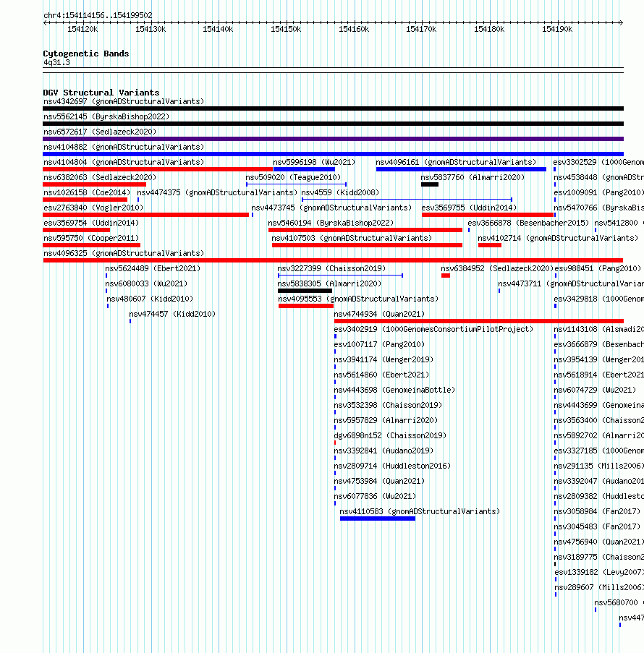644x653 pixels.
Task: Select nsv595750 Cooper2011 label
Action: click(91, 238)
